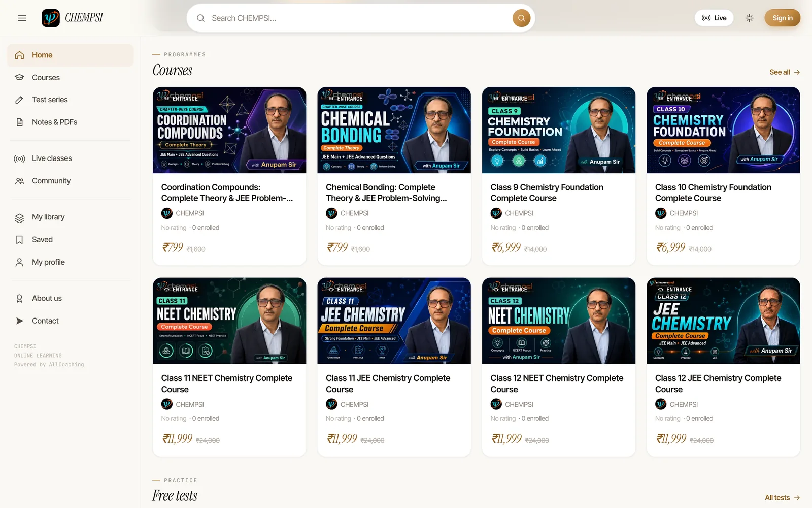Click 'Powered by AllCoaching' footer text

pos(49,365)
